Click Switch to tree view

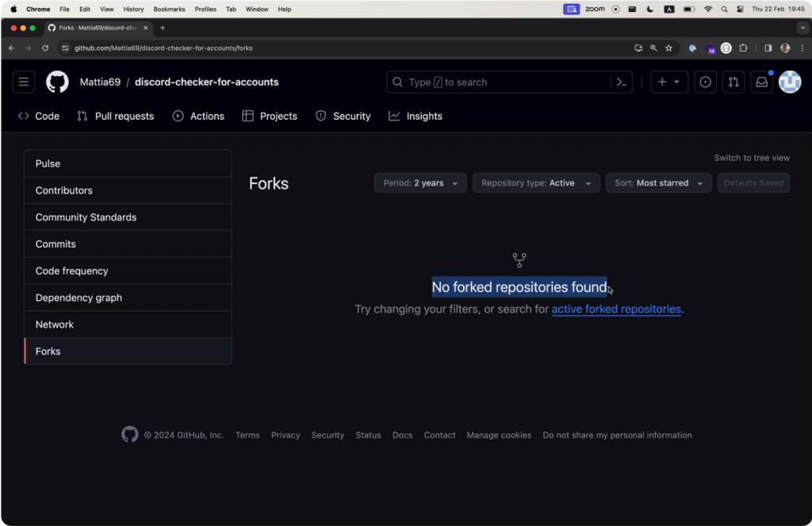752,157
